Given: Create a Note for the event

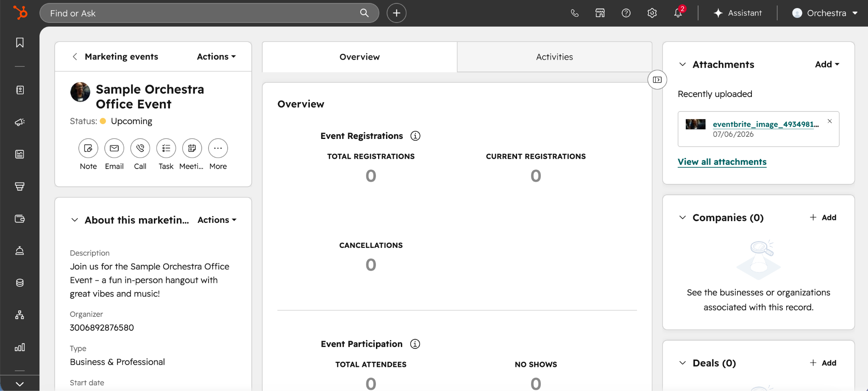Looking at the screenshot, I should click(x=88, y=148).
